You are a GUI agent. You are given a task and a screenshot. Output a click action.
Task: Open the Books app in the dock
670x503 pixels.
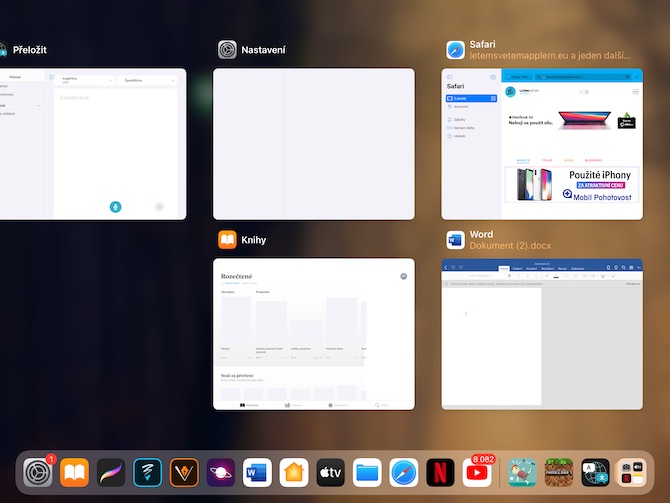coord(74,473)
